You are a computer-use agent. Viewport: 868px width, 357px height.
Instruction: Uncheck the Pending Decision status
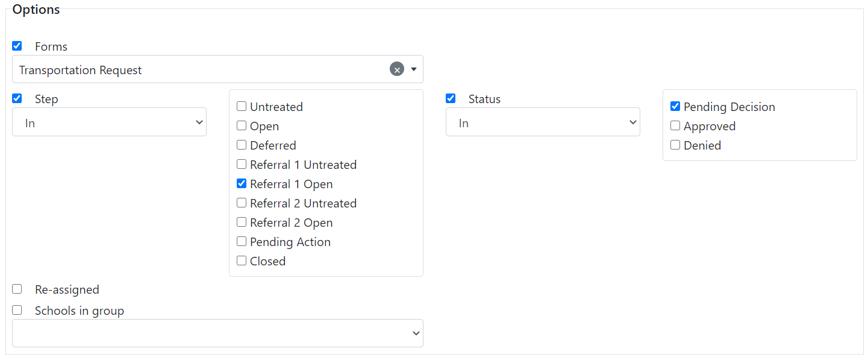[675, 106]
